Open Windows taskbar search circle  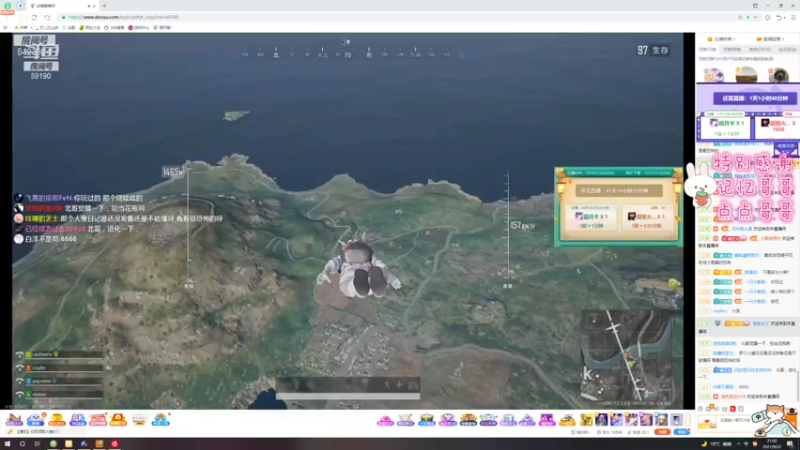click(22, 444)
